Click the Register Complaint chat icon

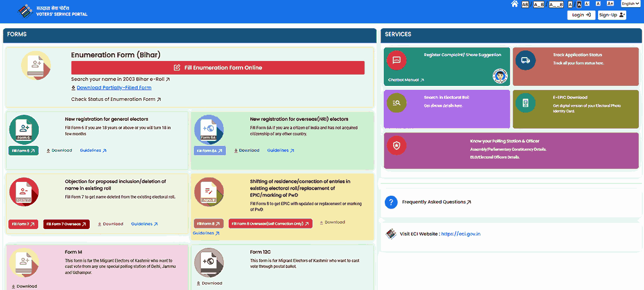(396, 60)
